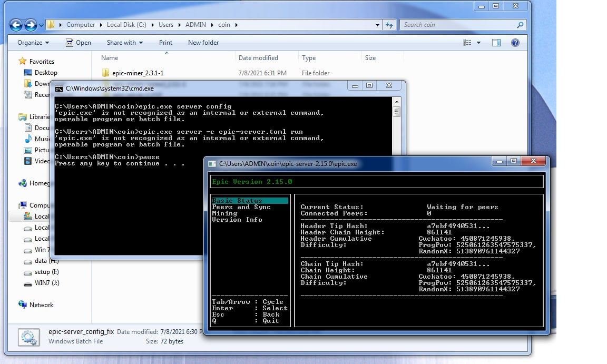Click the Epic Version 2.15.0 header text
The image size is (607, 364).
pyautogui.click(x=252, y=181)
